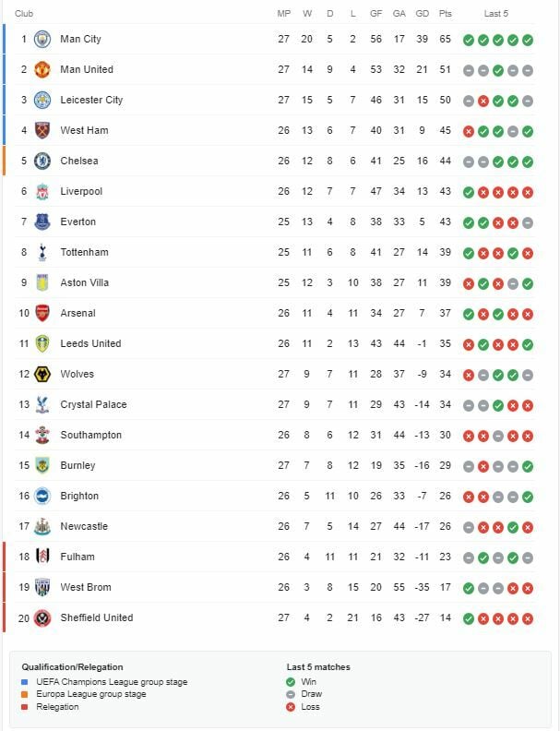Open the Arsenal team link

coord(77,313)
